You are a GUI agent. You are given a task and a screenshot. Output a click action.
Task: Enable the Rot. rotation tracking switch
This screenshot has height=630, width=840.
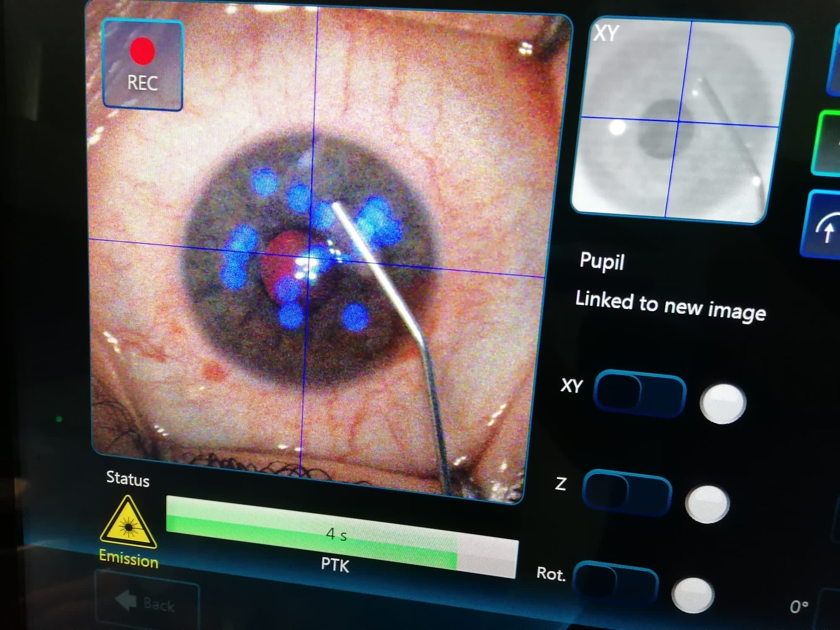click(x=615, y=583)
